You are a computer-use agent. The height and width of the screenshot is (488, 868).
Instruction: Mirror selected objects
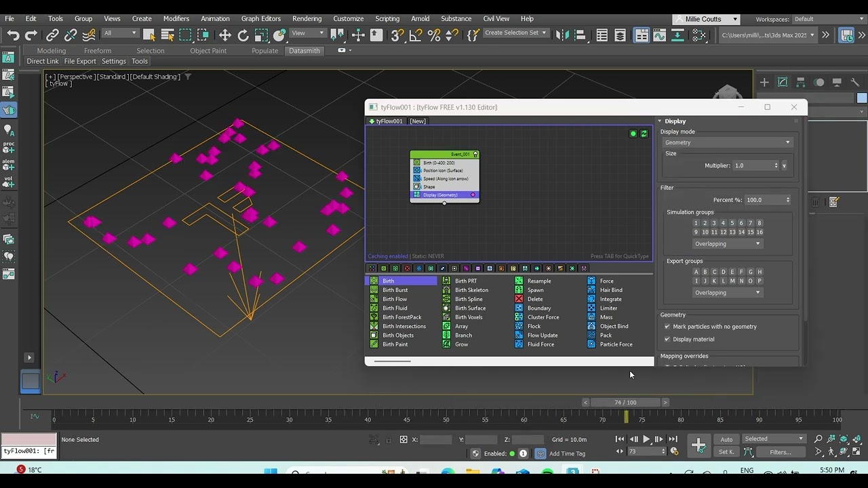click(x=561, y=35)
